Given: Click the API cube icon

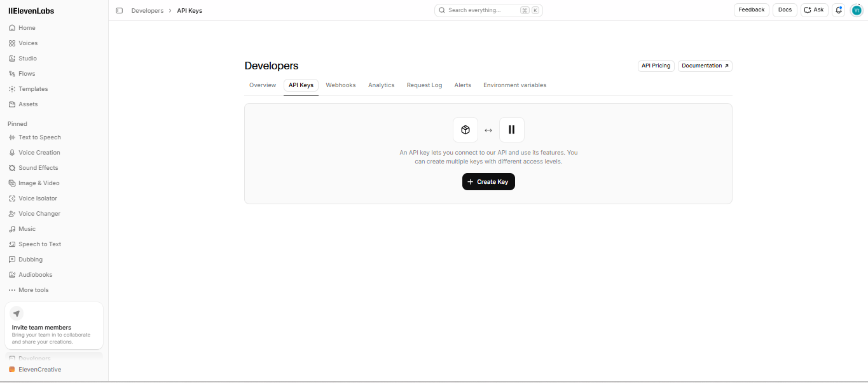Looking at the screenshot, I should [465, 130].
